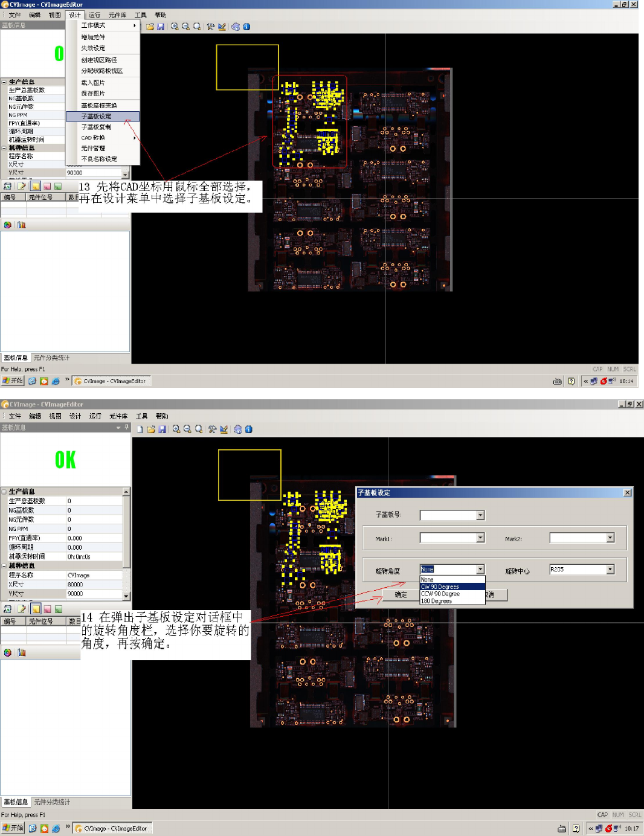
Task: Click Save disk icon in window with 设计 menu open
Action: (x=161, y=27)
